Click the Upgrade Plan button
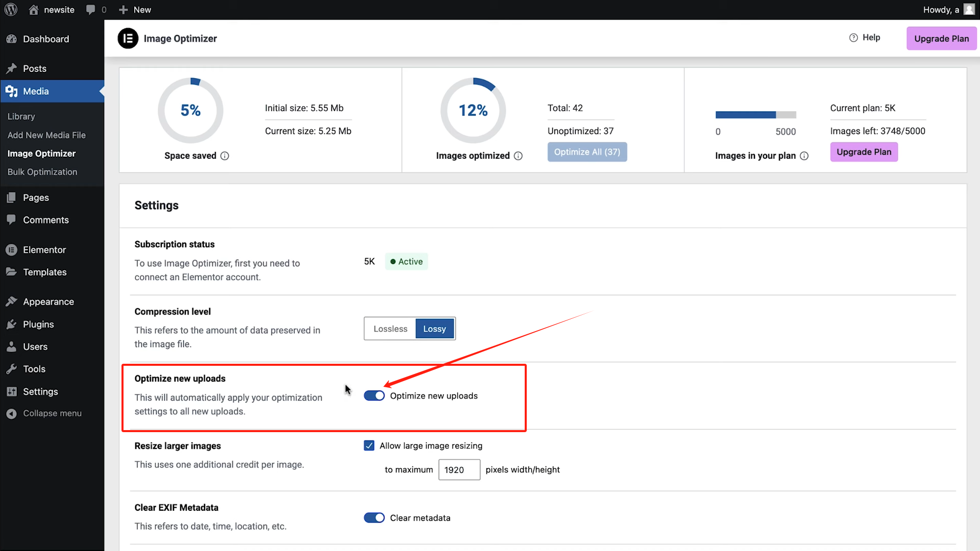 (x=941, y=38)
